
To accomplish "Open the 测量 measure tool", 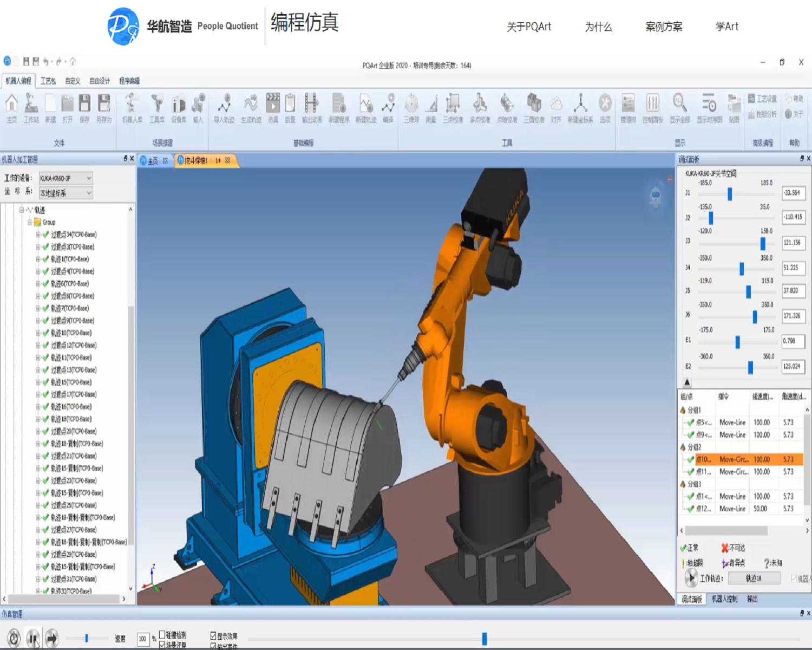I will click(431, 107).
